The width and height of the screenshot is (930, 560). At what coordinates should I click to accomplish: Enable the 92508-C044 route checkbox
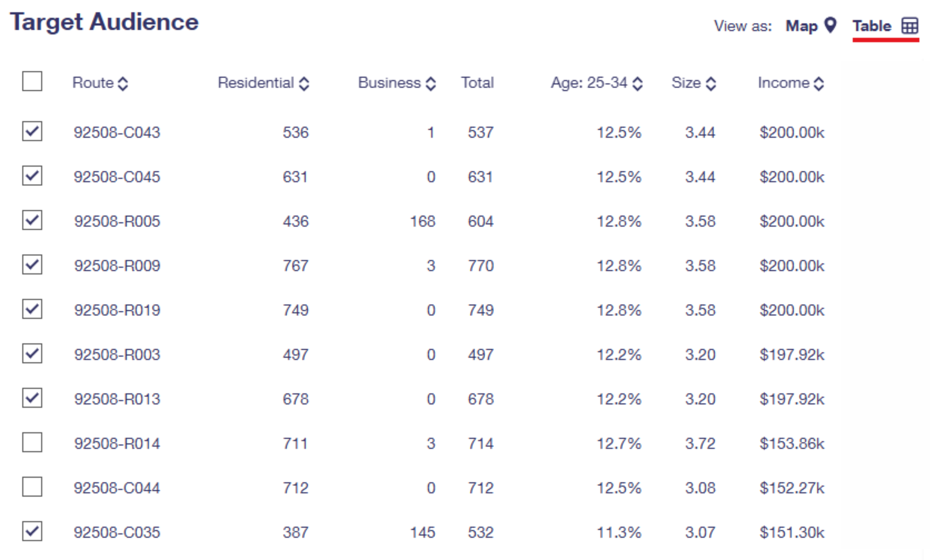(32, 487)
